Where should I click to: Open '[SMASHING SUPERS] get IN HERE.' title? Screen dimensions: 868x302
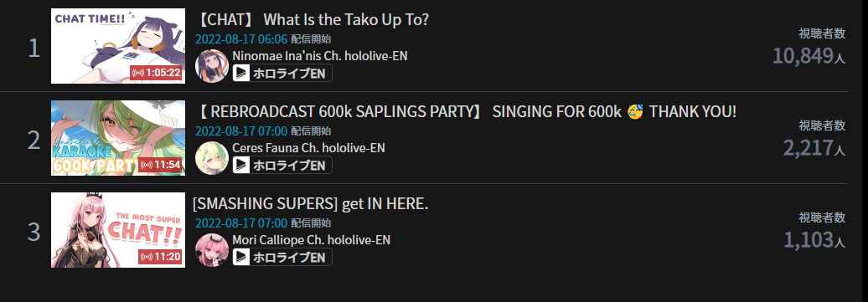coord(311,204)
